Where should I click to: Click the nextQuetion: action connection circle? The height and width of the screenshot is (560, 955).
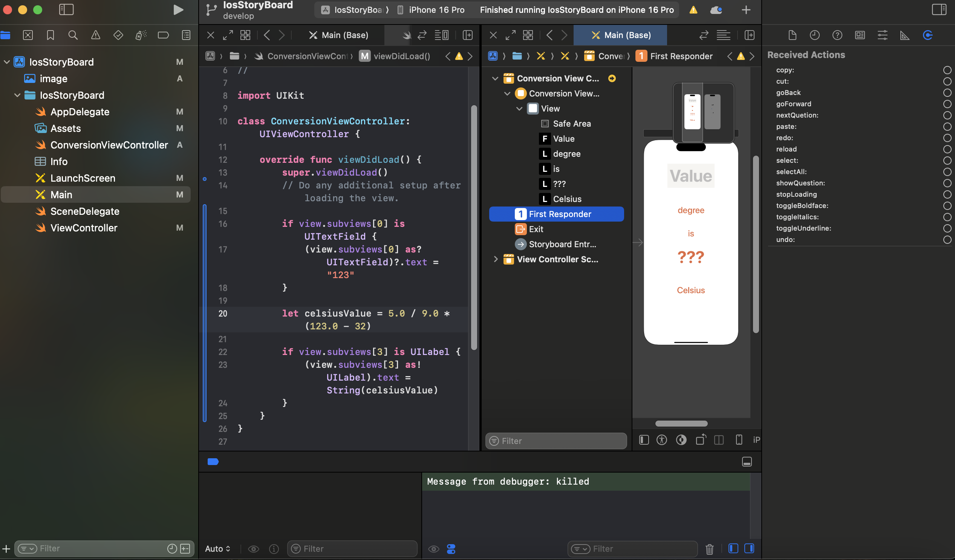coord(947,115)
